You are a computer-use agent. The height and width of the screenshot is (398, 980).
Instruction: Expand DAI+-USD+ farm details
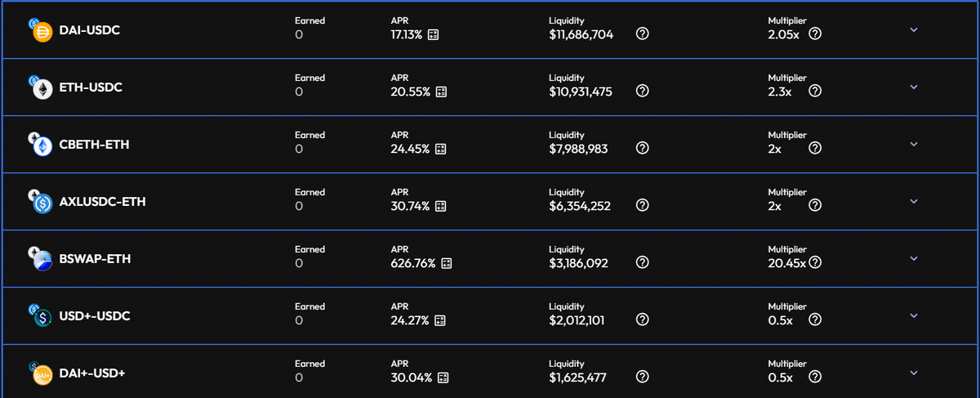coord(914,373)
